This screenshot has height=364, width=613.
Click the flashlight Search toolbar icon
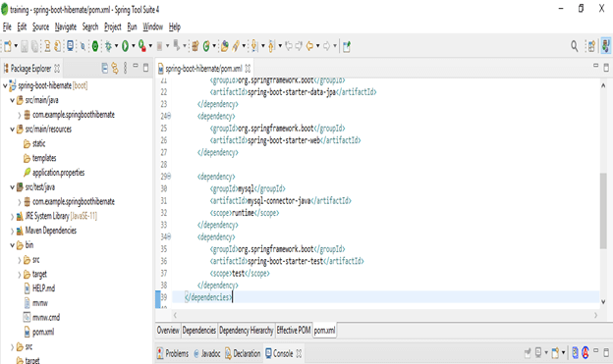coord(236,46)
